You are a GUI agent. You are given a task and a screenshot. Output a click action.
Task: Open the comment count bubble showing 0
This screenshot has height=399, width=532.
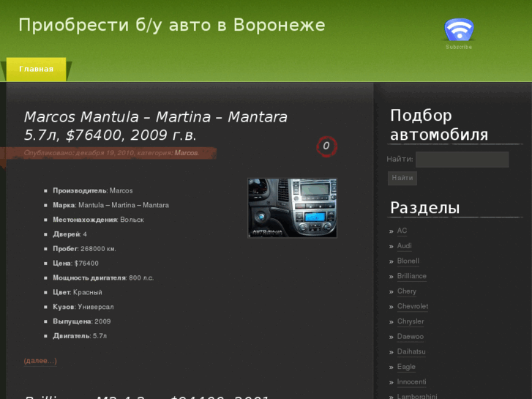(326, 146)
